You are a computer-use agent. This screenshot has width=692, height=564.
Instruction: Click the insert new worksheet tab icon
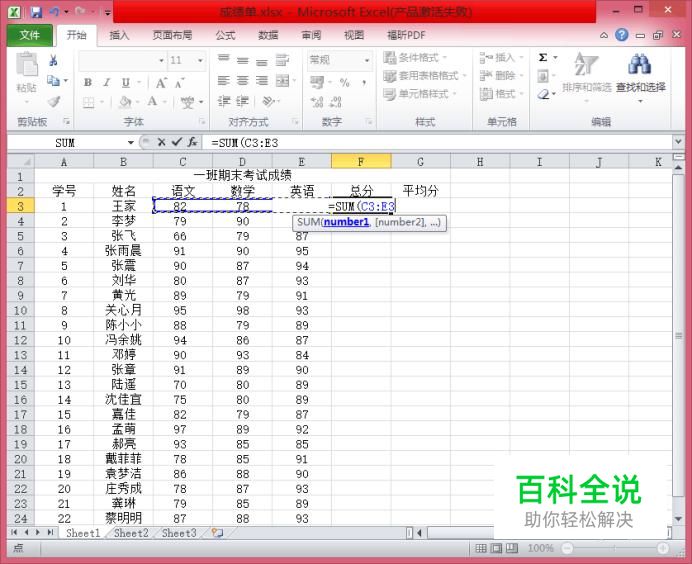click(217, 533)
